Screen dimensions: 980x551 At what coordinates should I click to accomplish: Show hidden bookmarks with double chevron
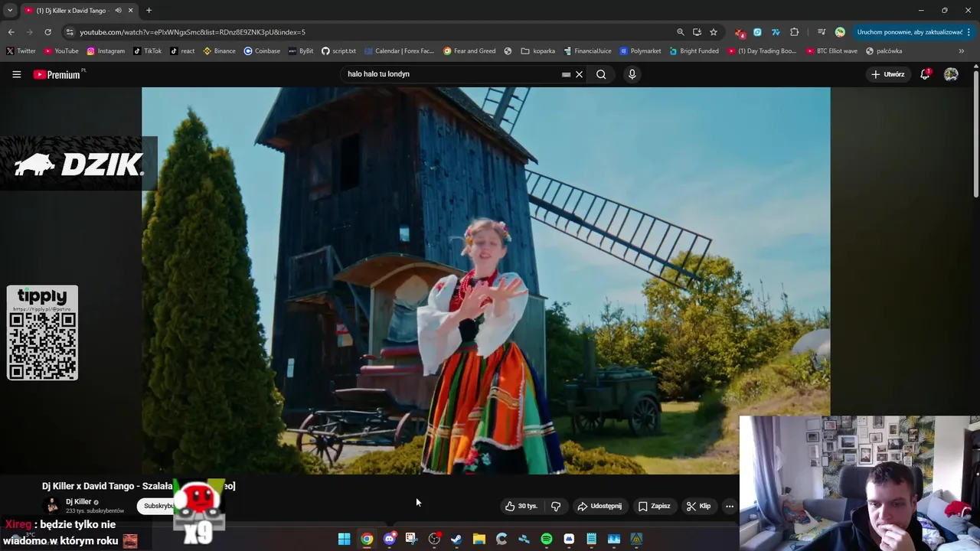[x=962, y=51]
